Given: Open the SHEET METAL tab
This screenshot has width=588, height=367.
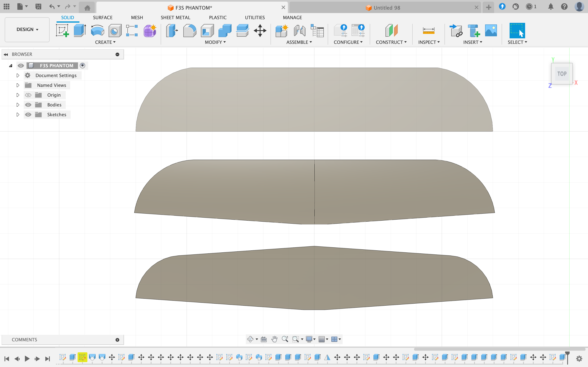Looking at the screenshot, I should click(175, 17).
